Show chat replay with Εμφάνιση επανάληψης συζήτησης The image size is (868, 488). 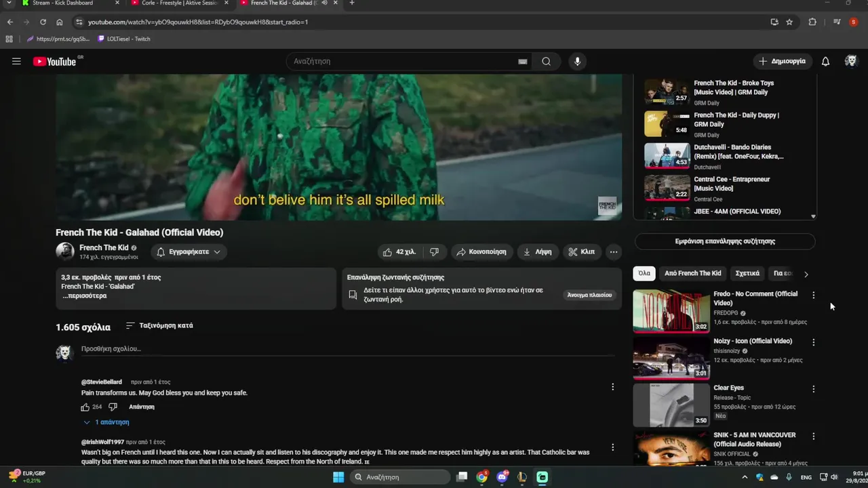pyautogui.click(x=725, y=241)
